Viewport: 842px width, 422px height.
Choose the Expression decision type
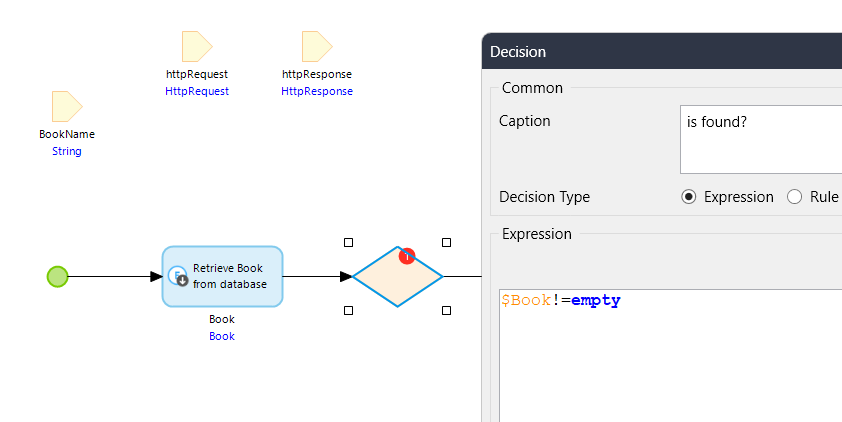click(689, 197)
